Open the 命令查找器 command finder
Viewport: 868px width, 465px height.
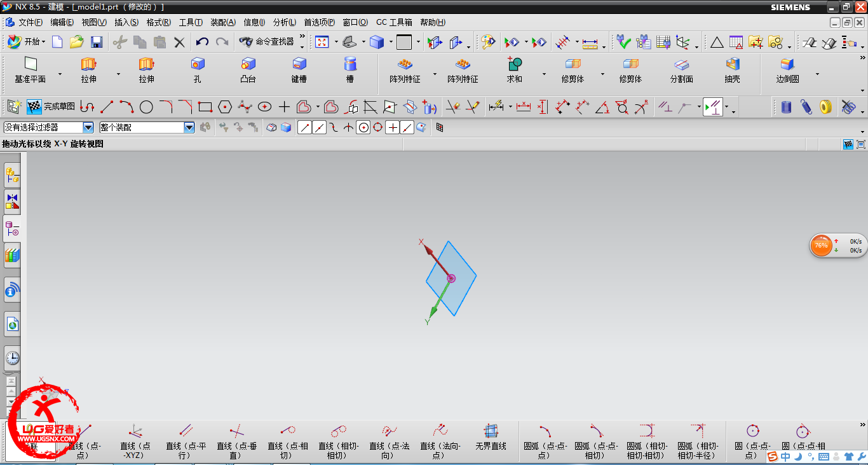click(x=268, y=42)
